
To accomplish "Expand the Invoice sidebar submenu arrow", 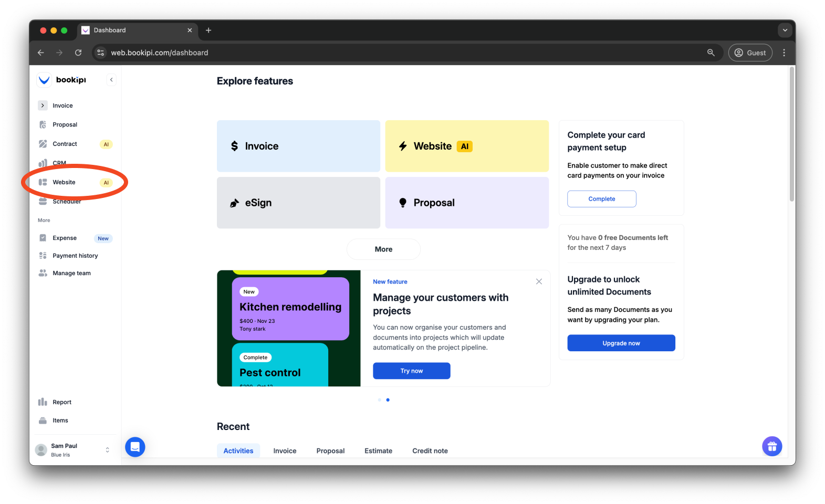I will click(x=43, y=106).
